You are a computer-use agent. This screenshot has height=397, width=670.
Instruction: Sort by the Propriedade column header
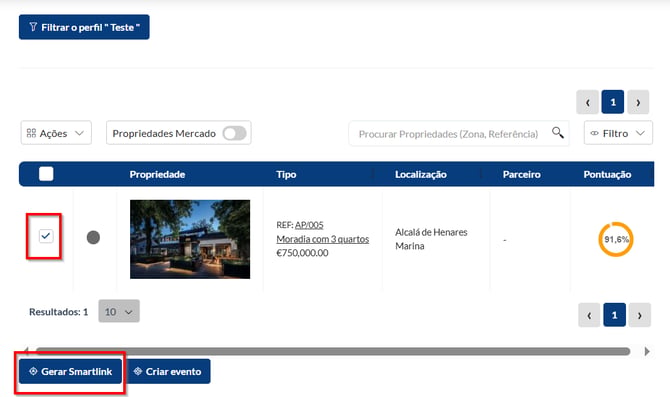click(x=157, y=174)
